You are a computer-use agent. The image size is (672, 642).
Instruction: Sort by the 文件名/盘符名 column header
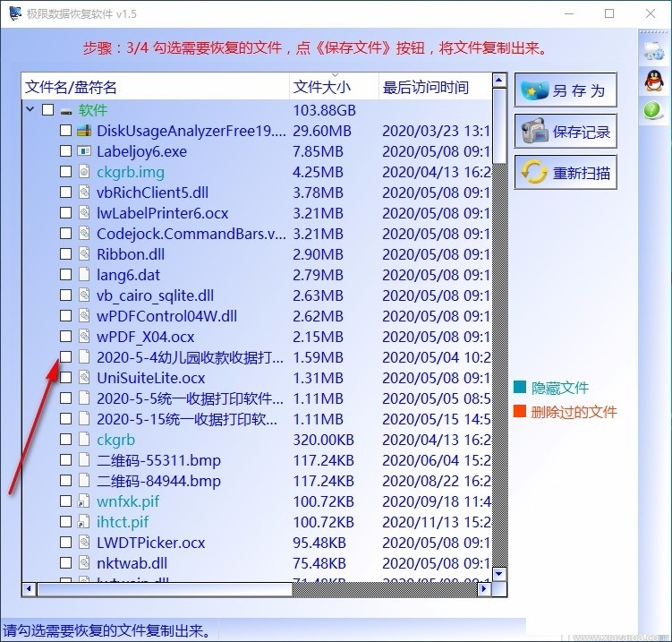click(x=156, y=87)
